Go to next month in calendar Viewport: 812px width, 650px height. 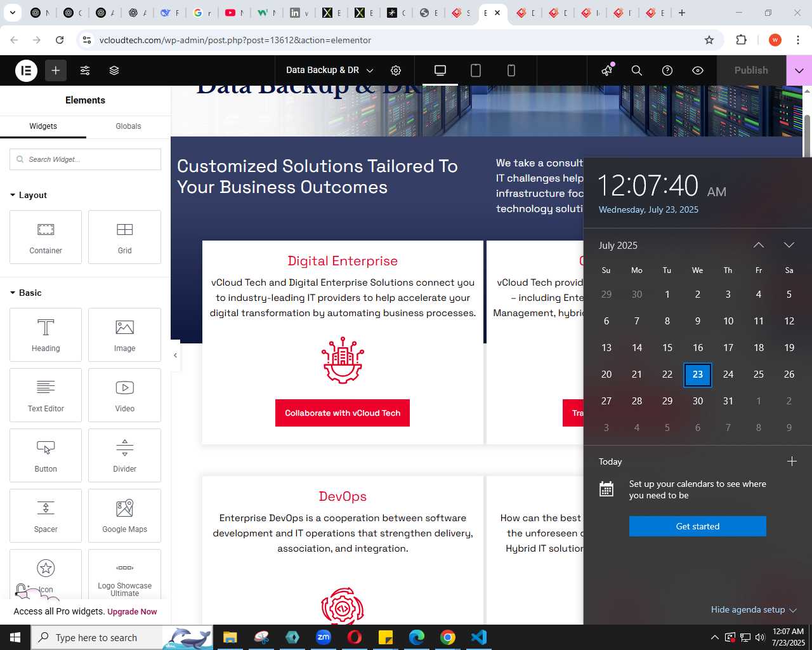coord(789,245)
